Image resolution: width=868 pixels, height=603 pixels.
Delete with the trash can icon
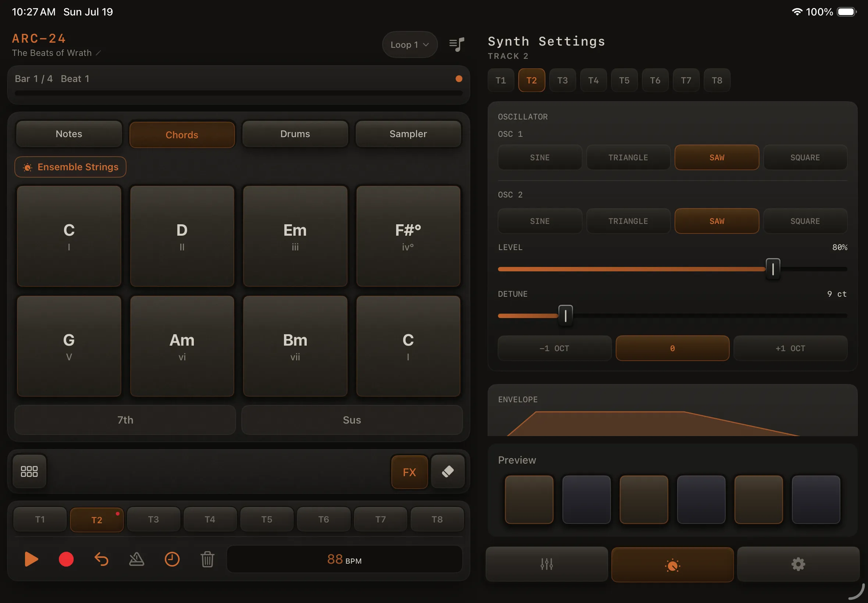(207, 559)
